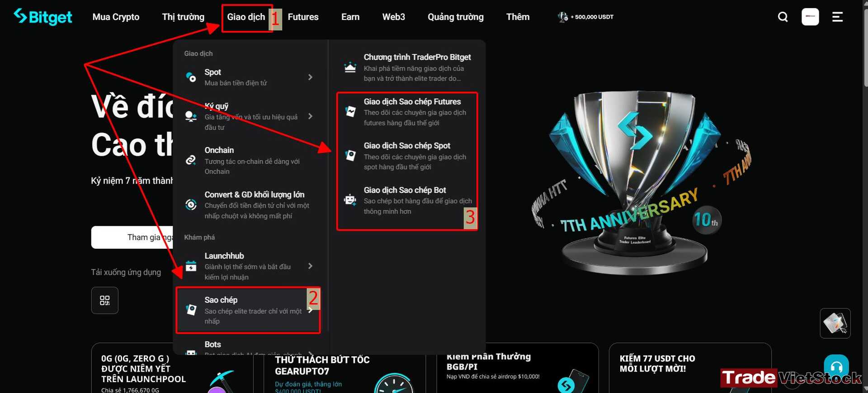This screenshot has height=393, width=868.
Task: Open the Thêm menu
Action: (518, 17)
